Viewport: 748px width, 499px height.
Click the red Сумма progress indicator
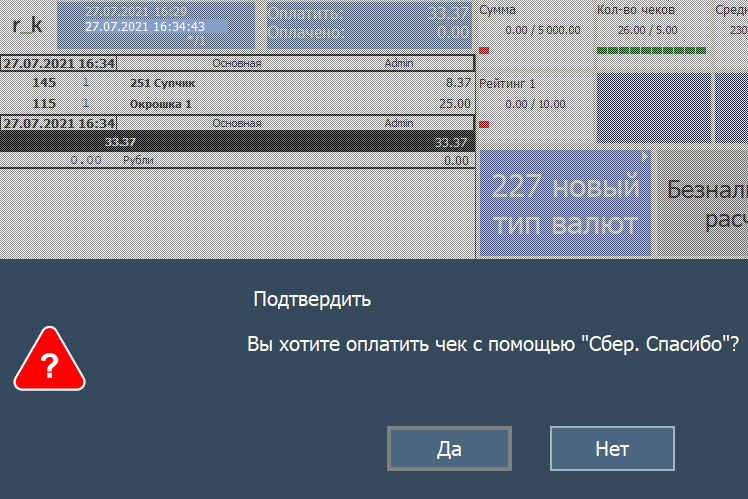click(x=484, y=50)
